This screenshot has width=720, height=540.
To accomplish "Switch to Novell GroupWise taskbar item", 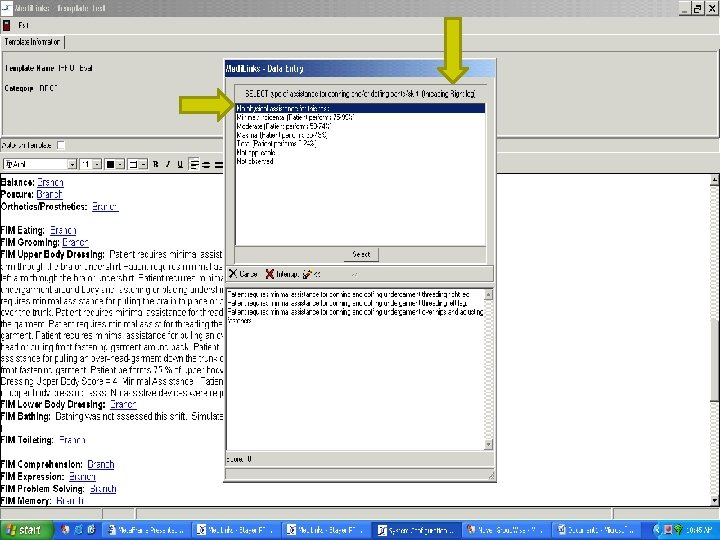I will (506, 530).
